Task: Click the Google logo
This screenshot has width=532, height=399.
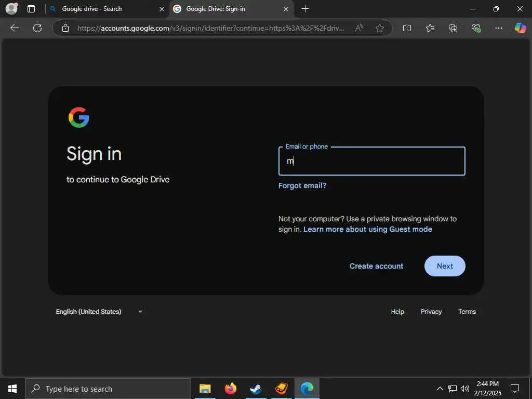Action: (x=79, y=117)
